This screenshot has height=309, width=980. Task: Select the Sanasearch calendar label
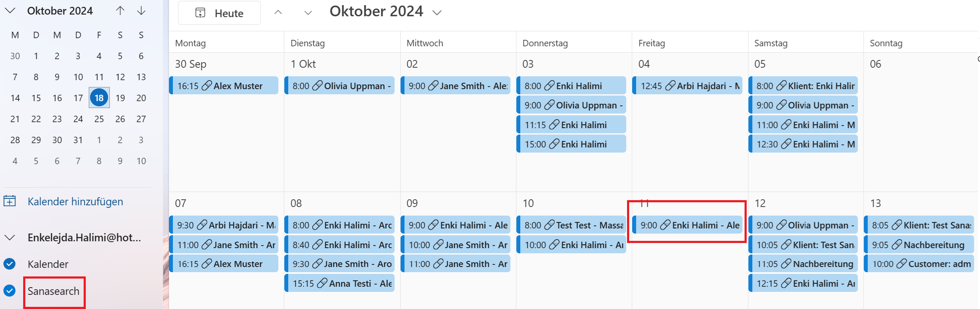coord(54,291)
